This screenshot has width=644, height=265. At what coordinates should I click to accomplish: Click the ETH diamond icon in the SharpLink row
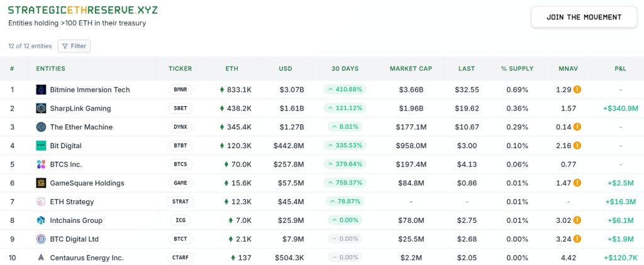[x=222, y=108]
